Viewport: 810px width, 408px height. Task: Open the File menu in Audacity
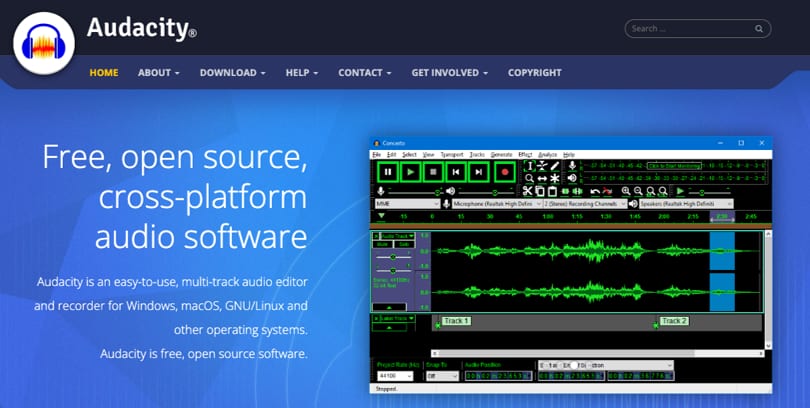(377, 154)
